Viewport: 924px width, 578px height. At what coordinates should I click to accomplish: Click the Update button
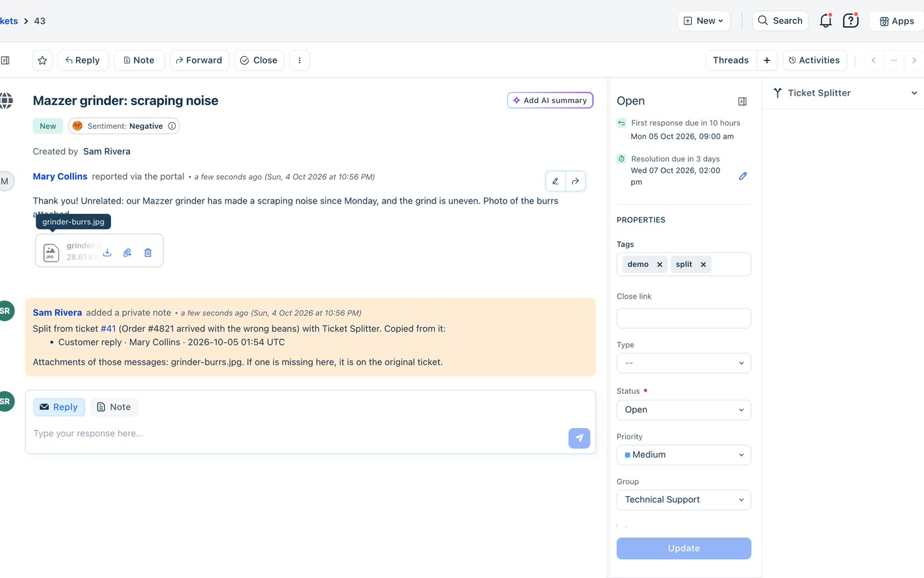click(684, 548)
